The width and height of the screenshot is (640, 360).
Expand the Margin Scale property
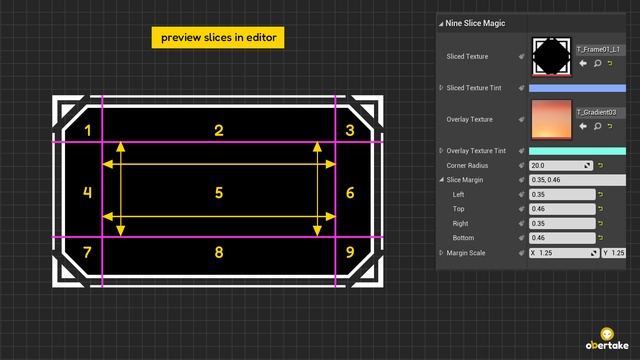441,253
